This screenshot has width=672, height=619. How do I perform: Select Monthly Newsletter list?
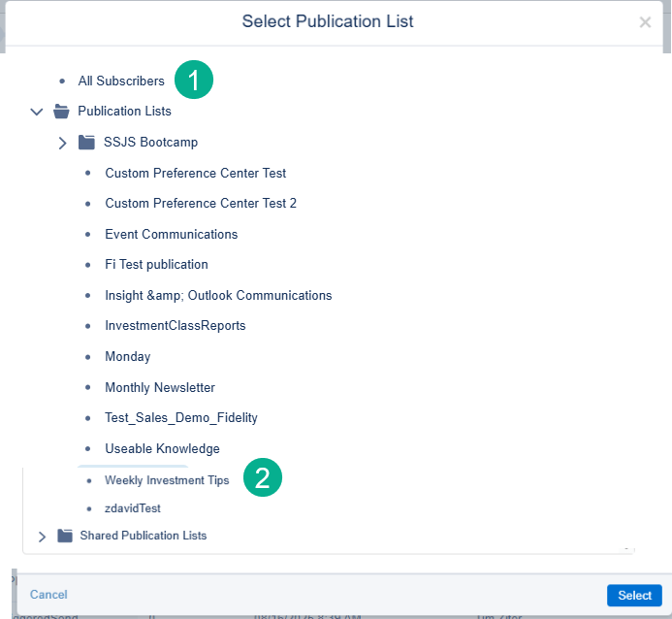tap(160, 388)
